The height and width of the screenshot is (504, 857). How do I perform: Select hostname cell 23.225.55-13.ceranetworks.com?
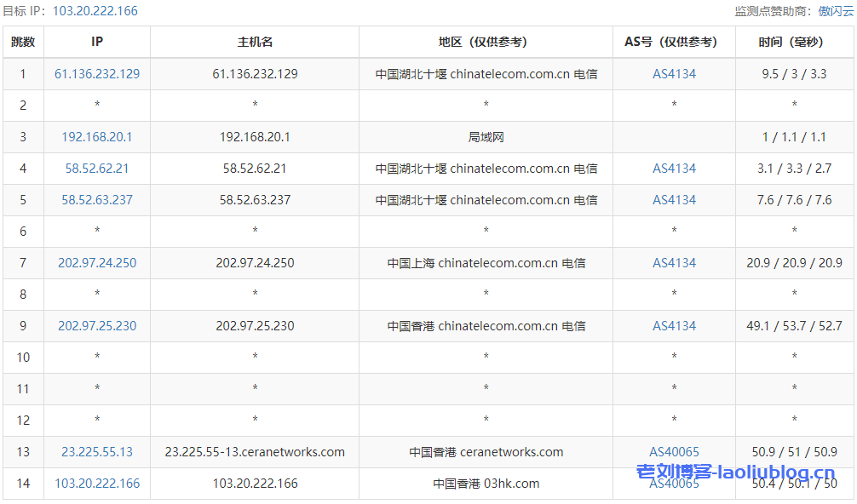point(255,452)
